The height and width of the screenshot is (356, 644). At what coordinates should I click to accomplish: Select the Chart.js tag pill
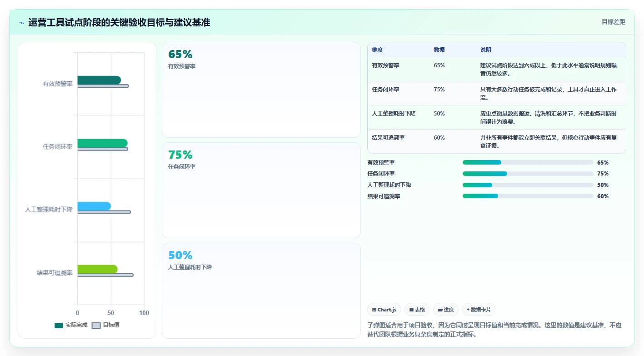tap(384, 310)
